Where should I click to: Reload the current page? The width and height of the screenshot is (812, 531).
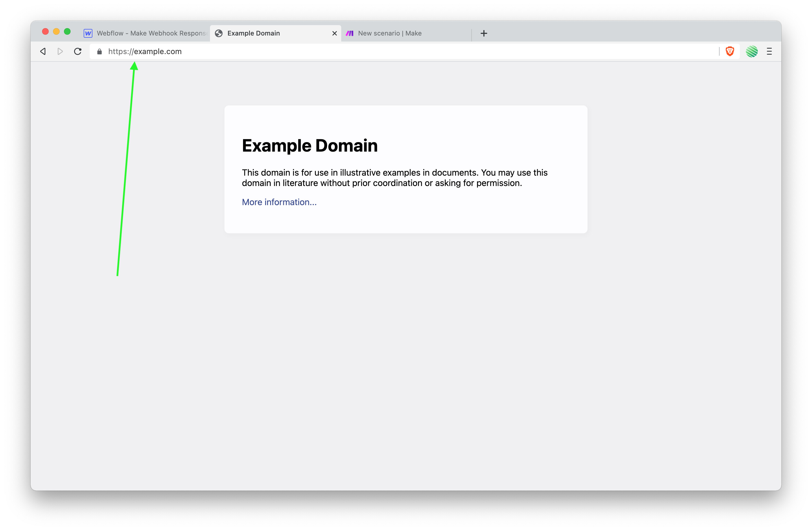point(78,51)
